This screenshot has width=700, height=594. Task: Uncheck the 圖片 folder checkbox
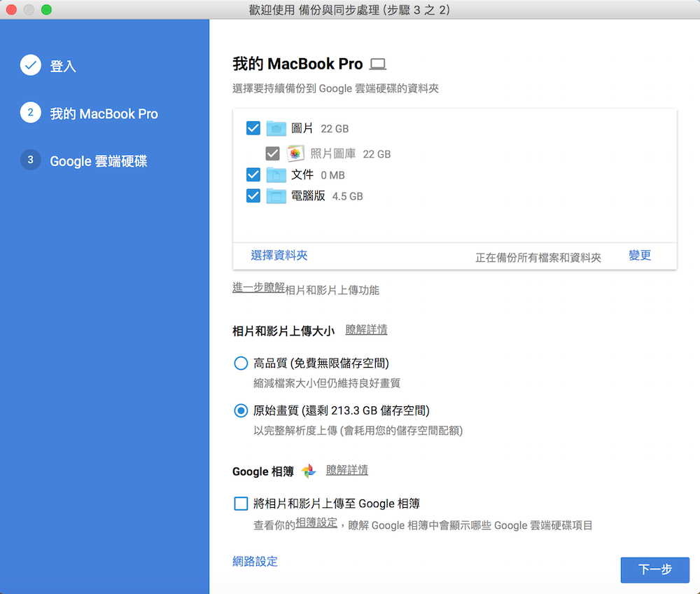[x=253, y=128]
